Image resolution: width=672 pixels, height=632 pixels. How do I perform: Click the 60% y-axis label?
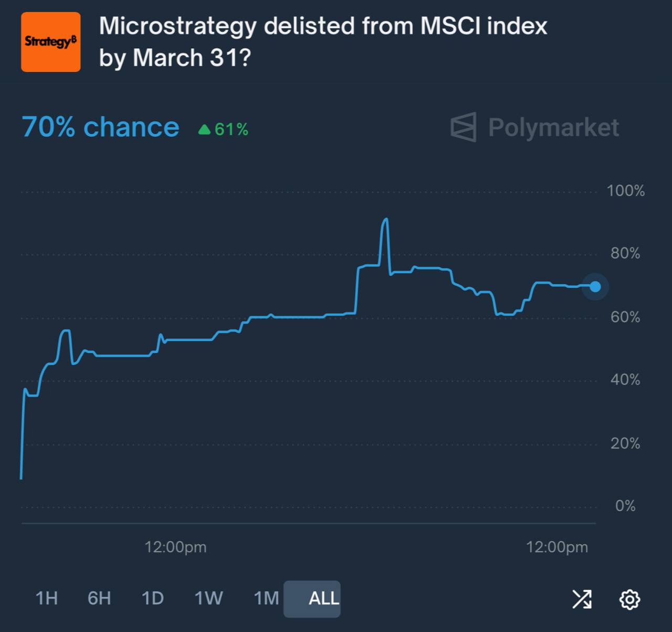point(625,317)
